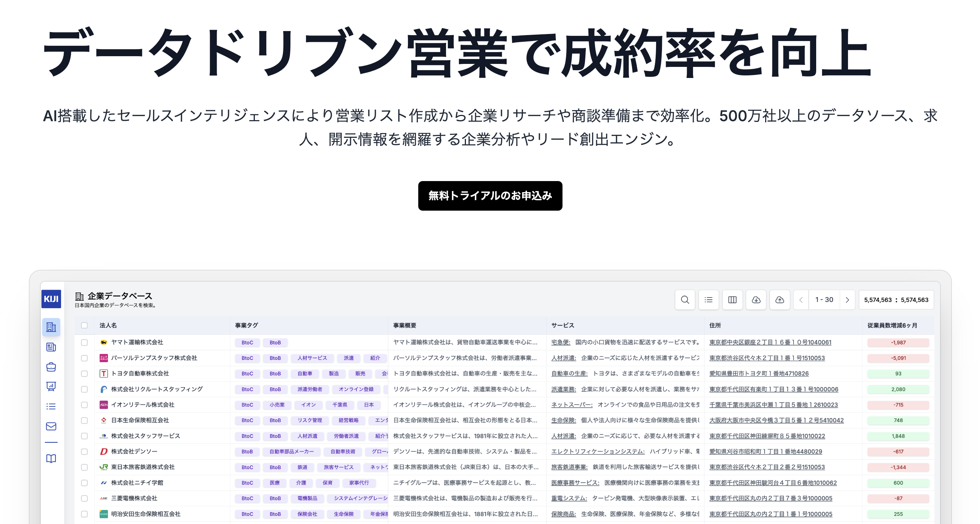Image resolution: width=980 pixels, height=524 pixels.
Task: Click the cloud upload toolbar icon
Action: (x=780, y=300)
